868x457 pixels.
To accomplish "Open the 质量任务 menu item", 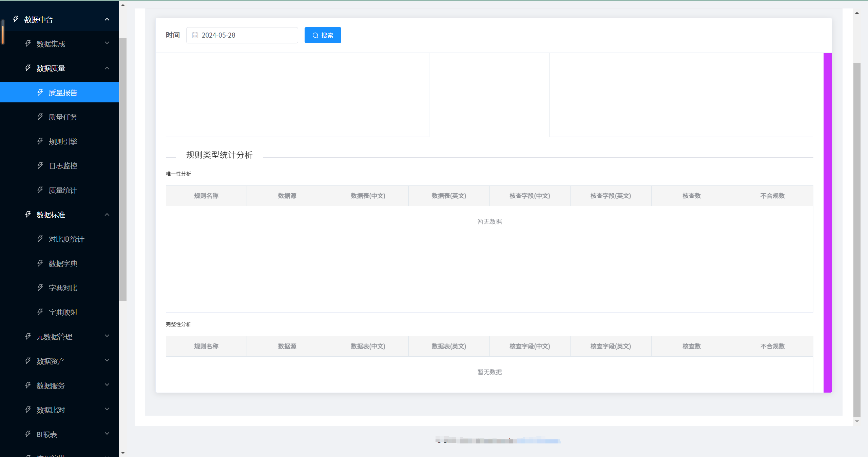I will click(x=59, y=117).
